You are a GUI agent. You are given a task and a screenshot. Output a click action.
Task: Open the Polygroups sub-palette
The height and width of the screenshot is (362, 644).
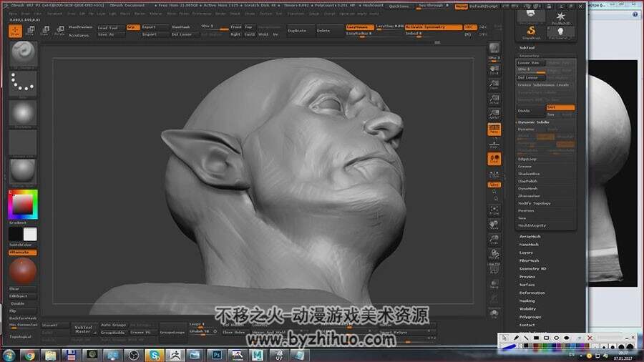tap(530, 317)
